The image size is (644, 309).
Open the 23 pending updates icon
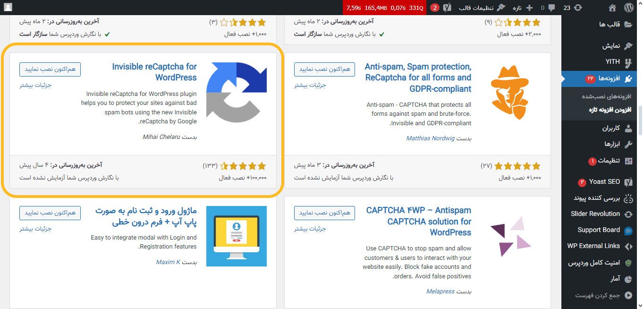[x=572, y=8]
